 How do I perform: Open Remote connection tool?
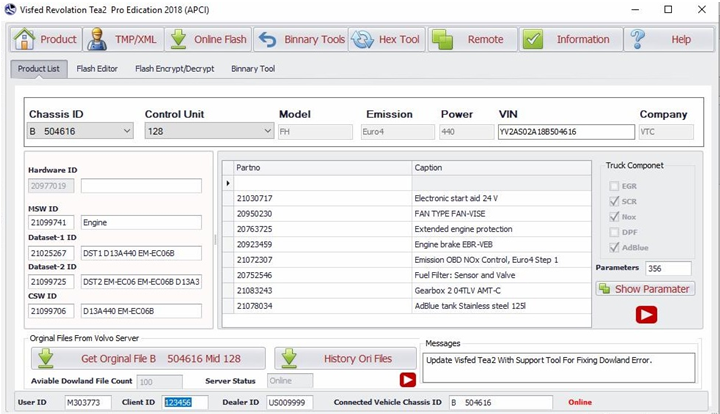point(472,39)
